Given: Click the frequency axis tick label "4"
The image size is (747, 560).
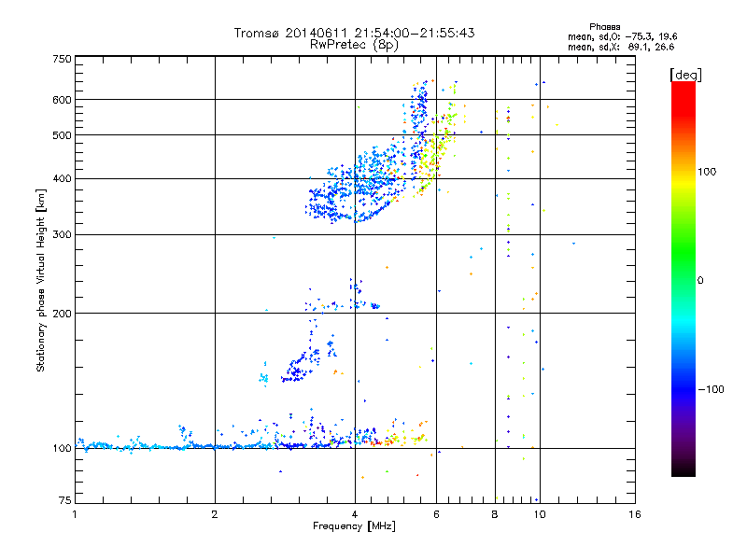Looking at the screenshot, I should 355,514.
